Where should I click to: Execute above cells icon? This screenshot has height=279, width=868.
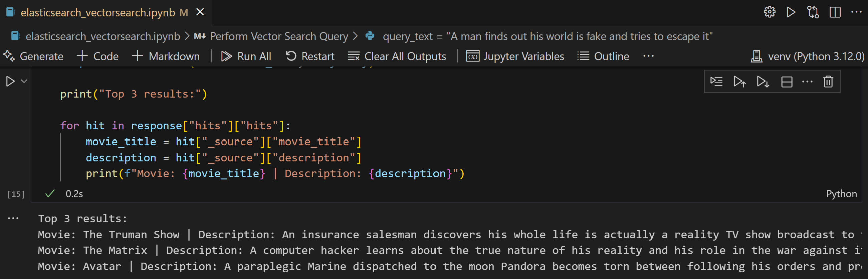[x=739, y=82]
